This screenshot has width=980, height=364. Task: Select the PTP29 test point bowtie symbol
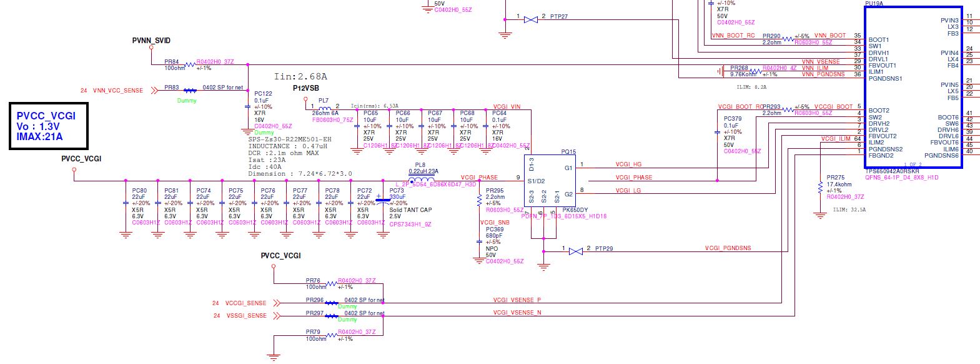coord(576,251)
